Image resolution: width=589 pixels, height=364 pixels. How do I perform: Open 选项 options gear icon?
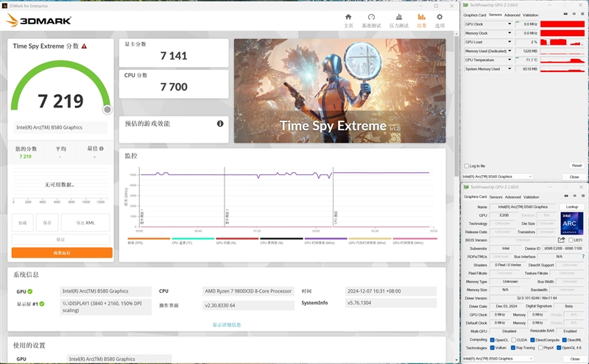440,17
